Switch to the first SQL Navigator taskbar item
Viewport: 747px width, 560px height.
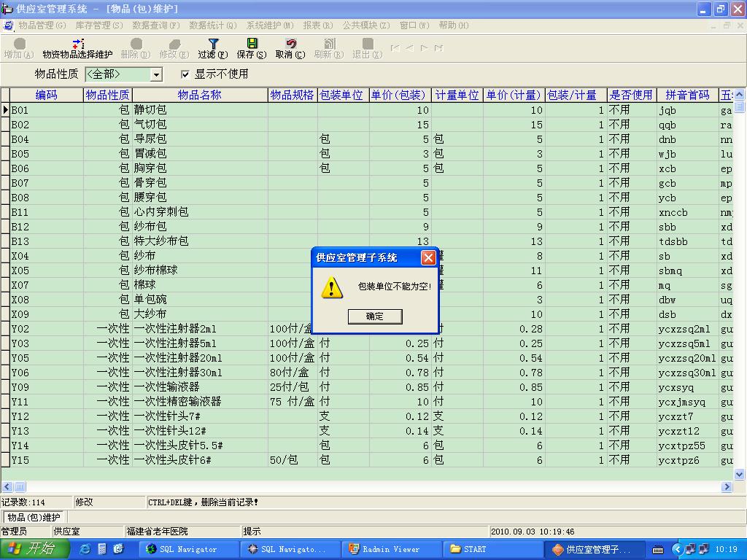[x=187, y=549]
